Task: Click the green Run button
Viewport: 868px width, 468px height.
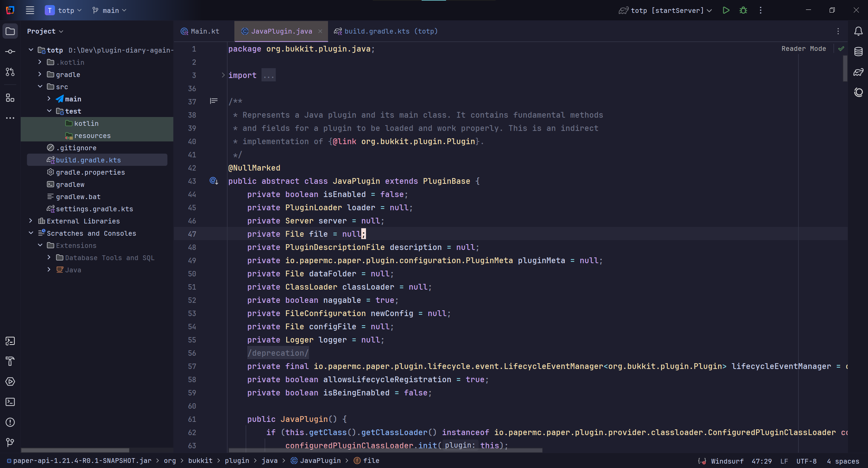Action: click(x=726, y=11)
